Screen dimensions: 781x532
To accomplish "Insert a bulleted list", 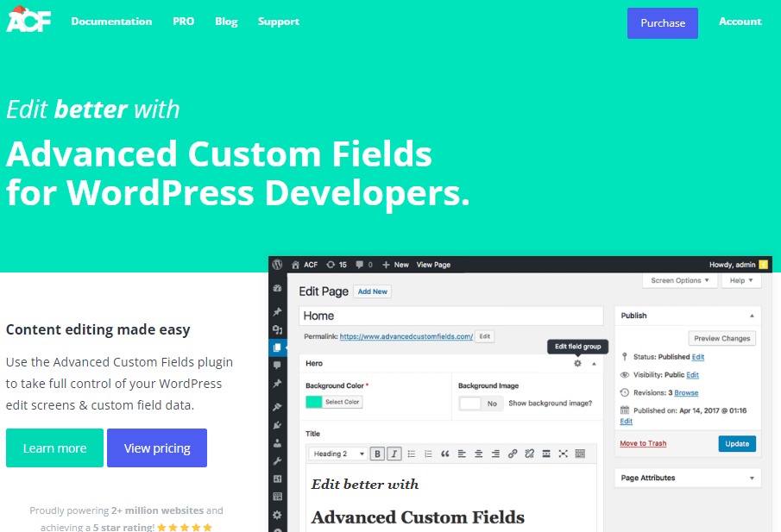I will pyautogui.click(x=412, y=454).
